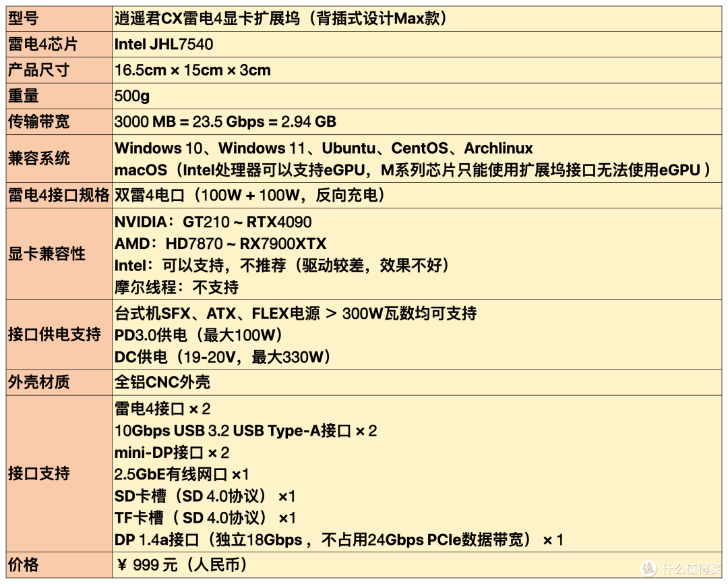Select the 摩尔线程:不支持 line
Image resolution: width=728 pixels, height=584 pixels.
click(x=177, y=287)
